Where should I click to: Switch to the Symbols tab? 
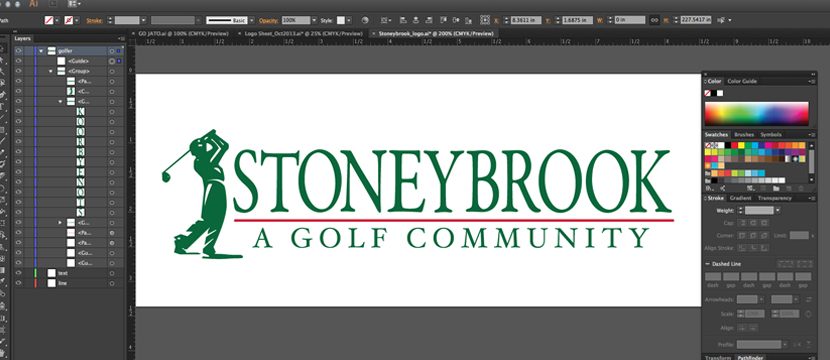coord(771,134)
